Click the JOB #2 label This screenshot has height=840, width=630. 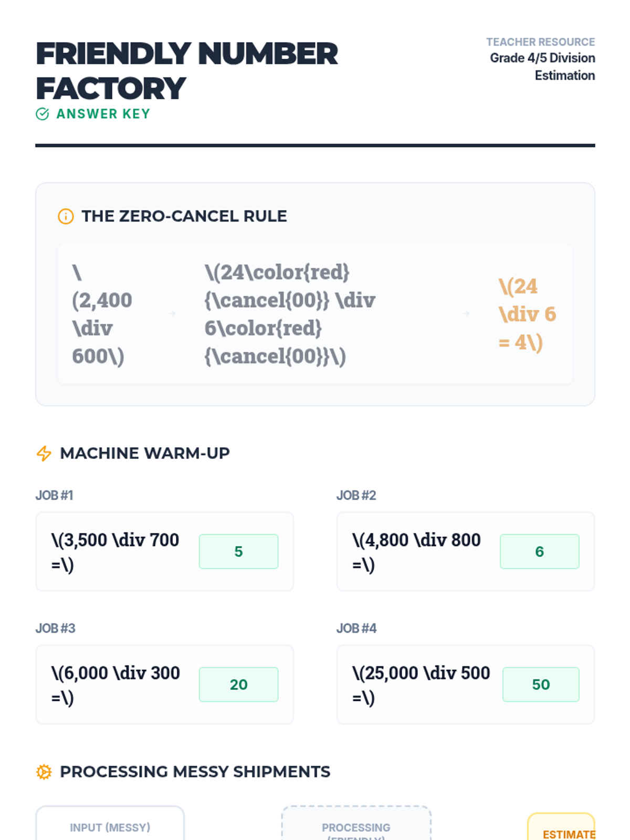[x=356, y=495]
